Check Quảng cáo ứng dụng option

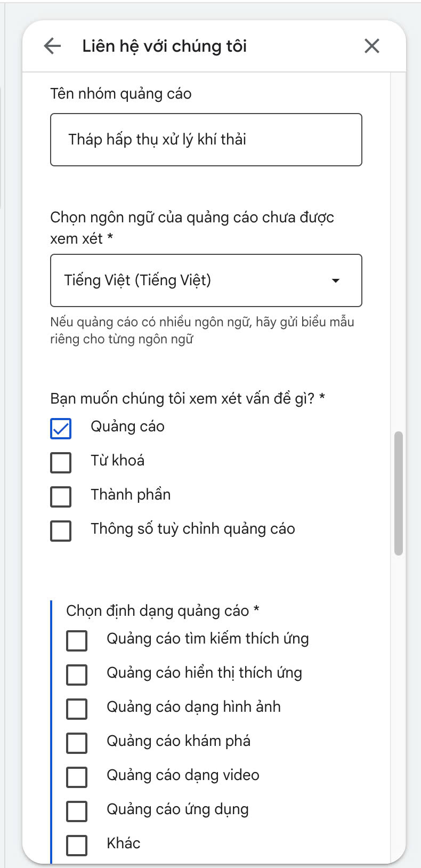[x=77, y=811]
